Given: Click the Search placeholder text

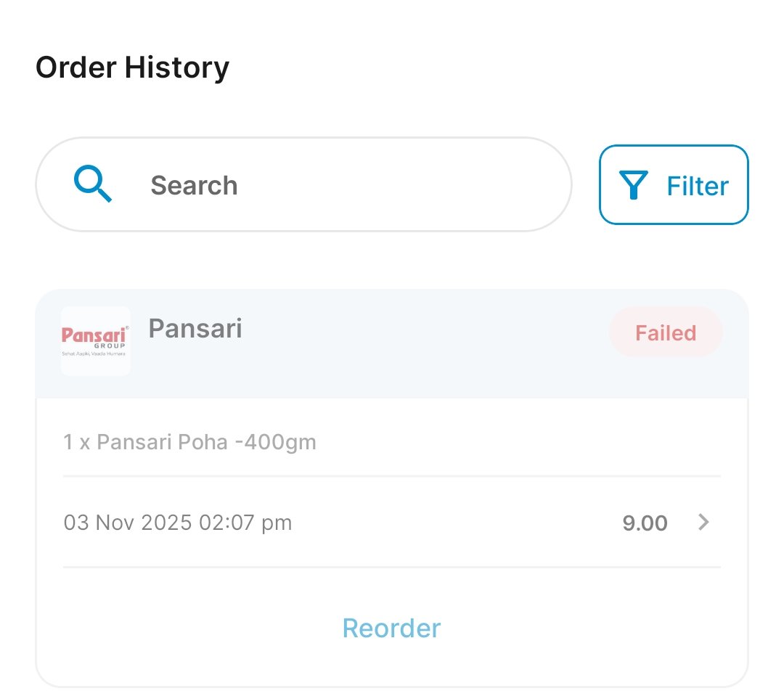Looking at the screenshot, I should (194, 186).
